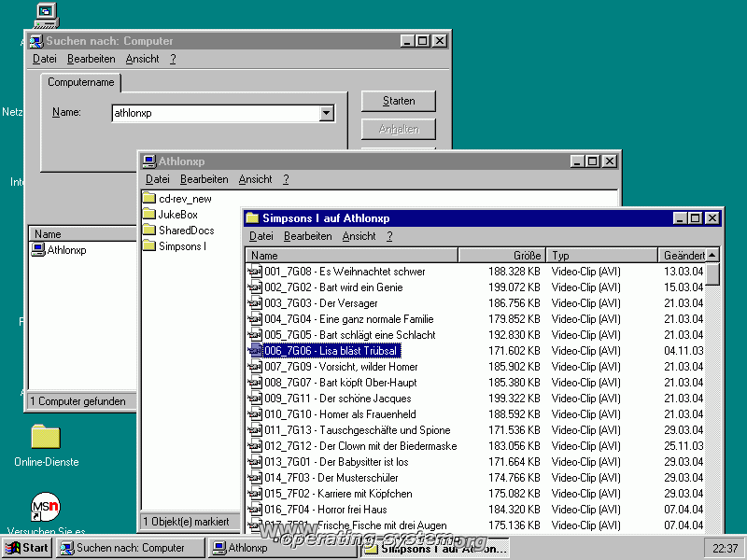Click AVI icon for 016_7F04 Horror frei Haus

click(255, 510)
